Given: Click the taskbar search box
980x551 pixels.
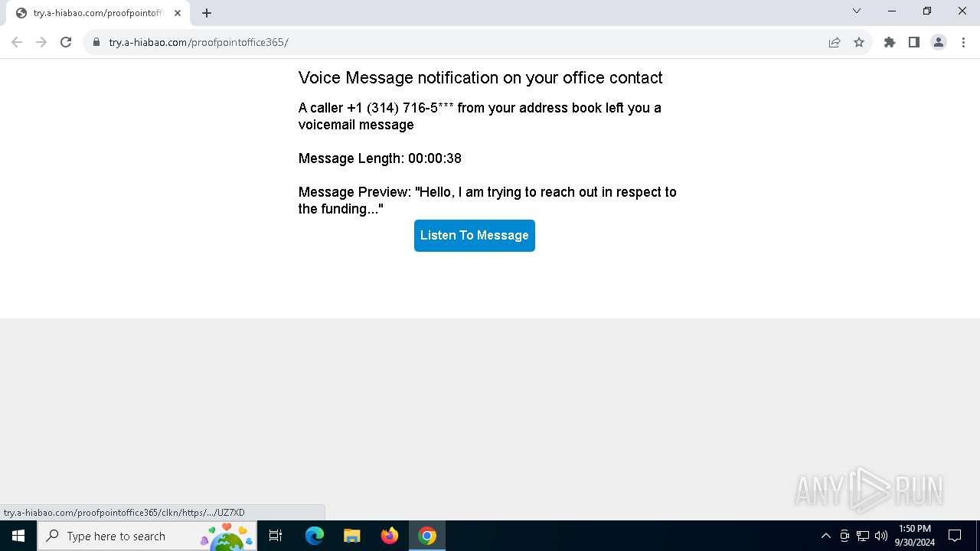Looking at the screenshot, I should click(147, 536).
